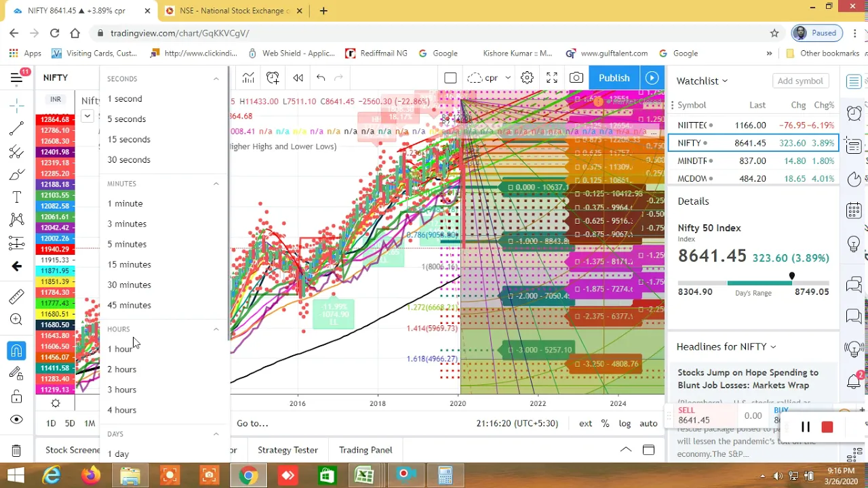This screenshot has height=488, width=868.
Task: Click the redo arrow in chart toolbar
Action: point(338,78)
